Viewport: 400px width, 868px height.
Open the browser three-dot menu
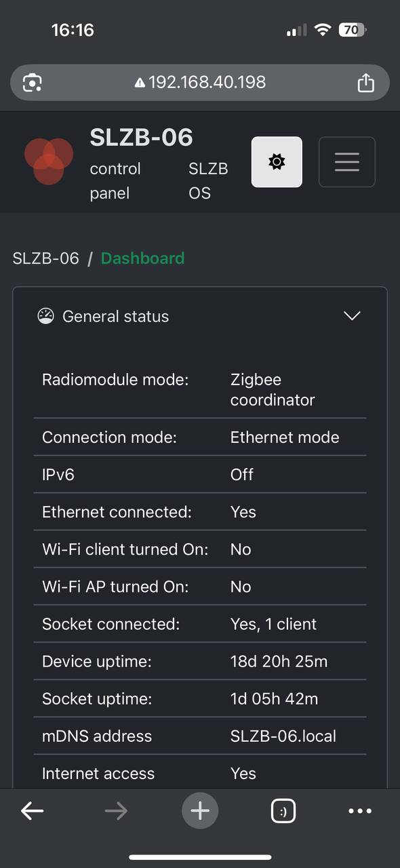pos(360,811)
